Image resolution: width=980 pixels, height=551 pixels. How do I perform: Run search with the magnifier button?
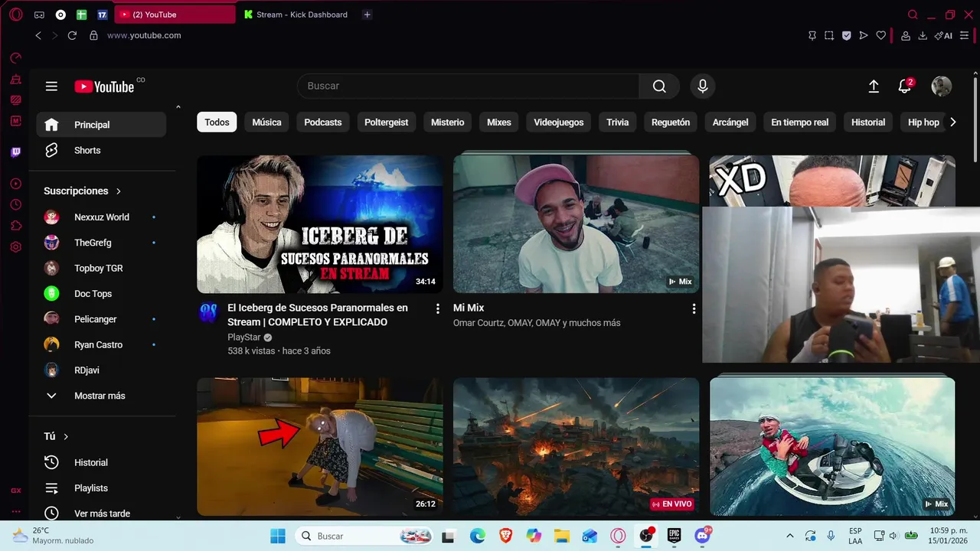coord(659,86)
